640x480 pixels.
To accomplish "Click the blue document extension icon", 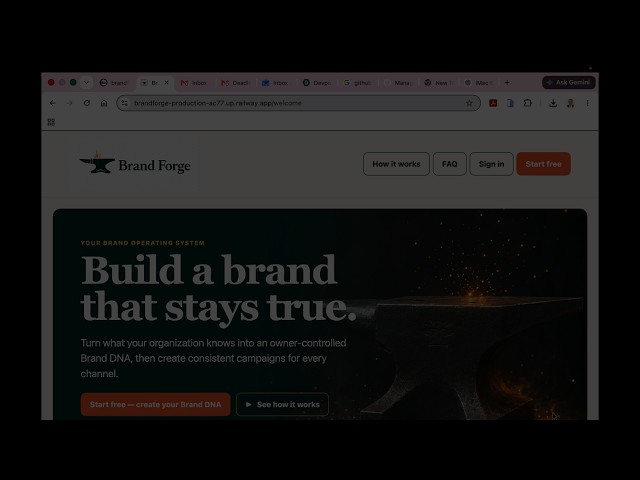I will point(510,103).
